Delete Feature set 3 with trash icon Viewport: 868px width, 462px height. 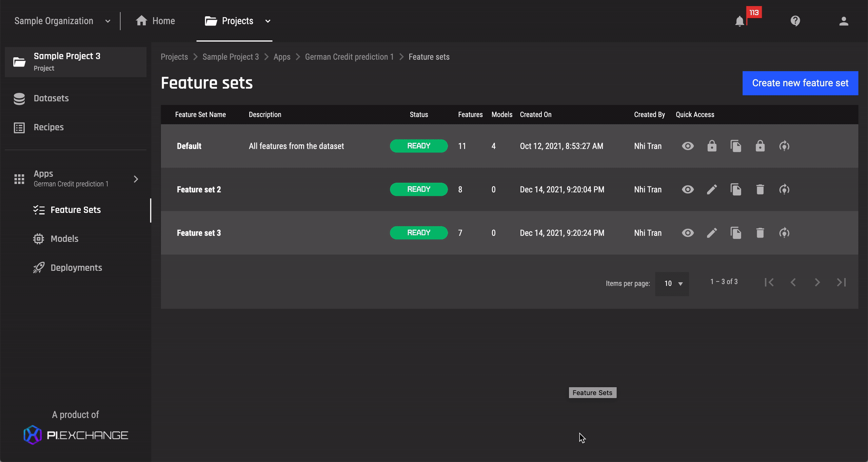760,233
